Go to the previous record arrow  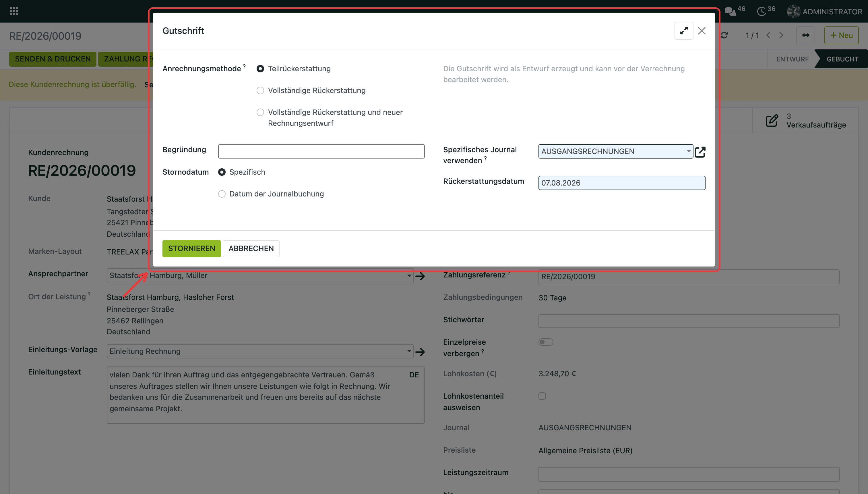tap(768, 35)
